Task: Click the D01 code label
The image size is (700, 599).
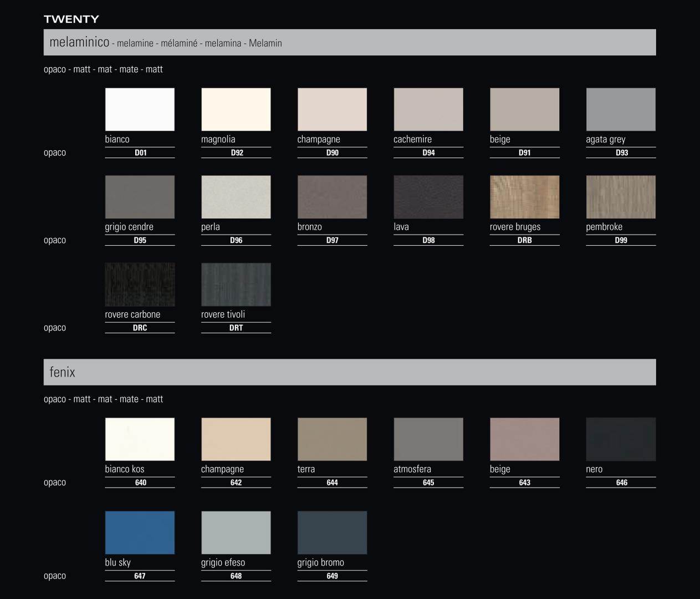Action: [141, 153]
